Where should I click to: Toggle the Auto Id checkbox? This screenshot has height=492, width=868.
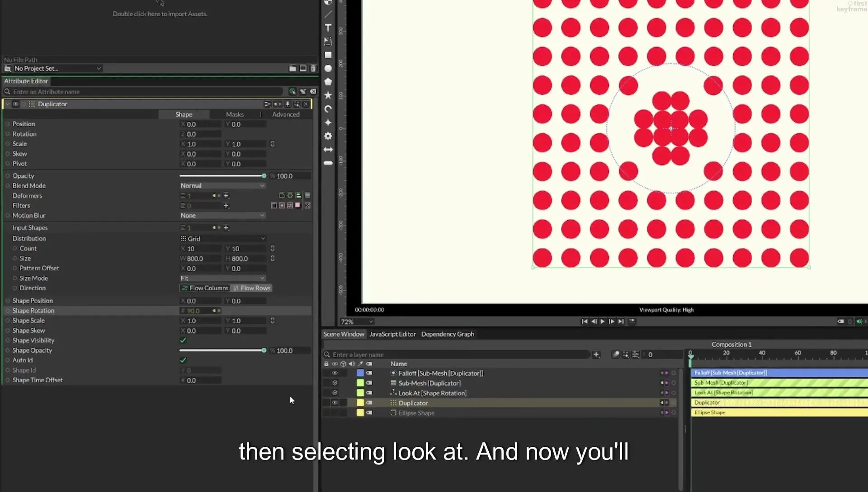coord(183,360)
